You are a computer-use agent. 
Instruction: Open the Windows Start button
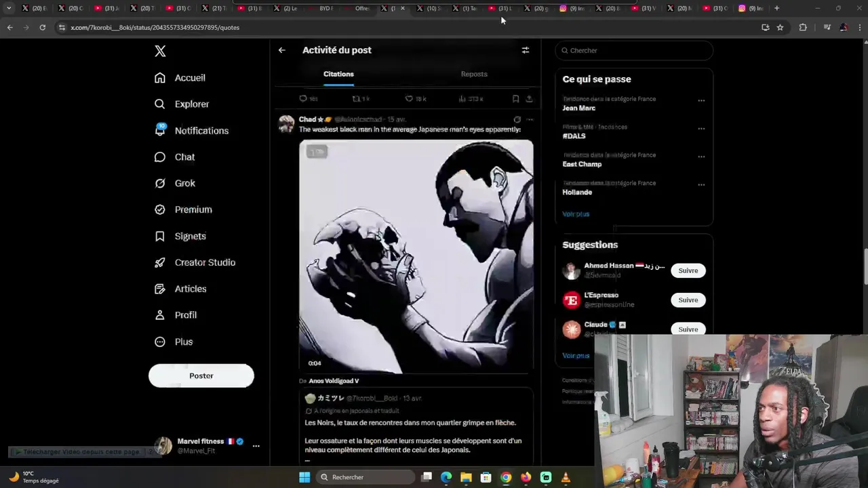pyautogui.click(x=304, y=478)
